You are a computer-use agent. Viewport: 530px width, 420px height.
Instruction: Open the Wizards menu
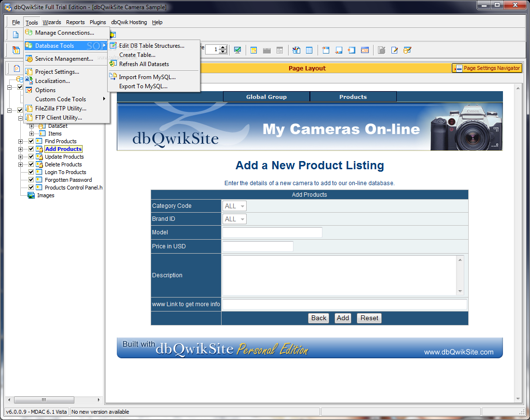pyautogui.click(x=52, y=22)
